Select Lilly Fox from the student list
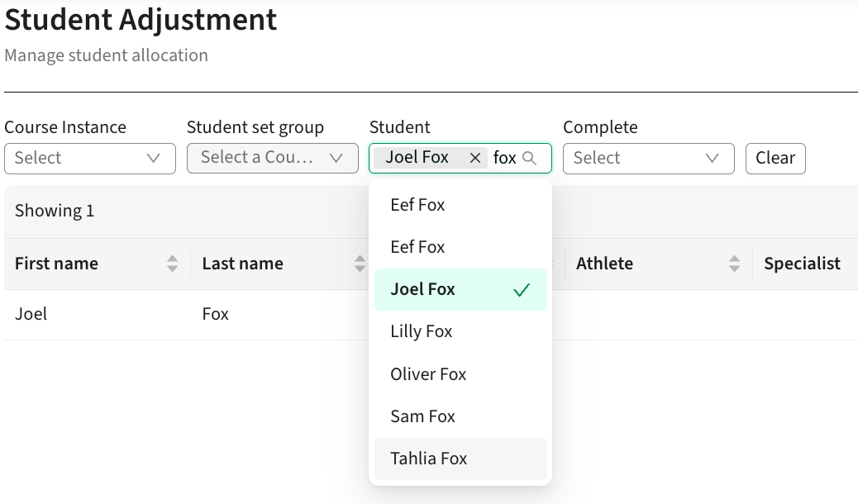The height and width of the screenshot is (504, 858). coord(421,331)
